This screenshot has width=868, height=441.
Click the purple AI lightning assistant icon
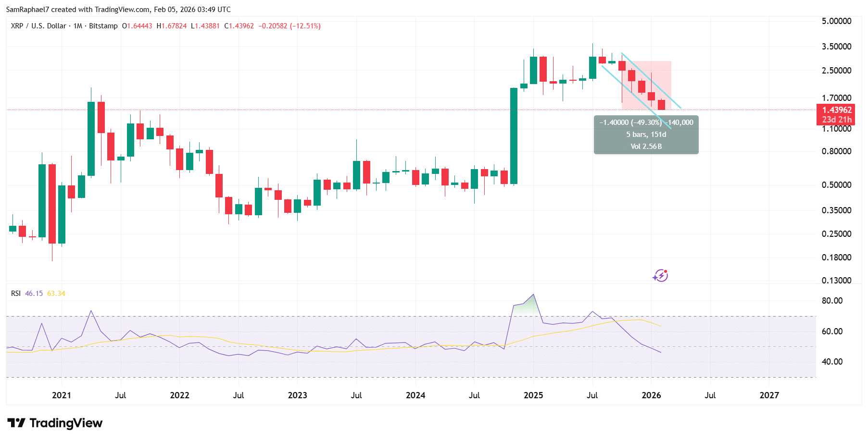(x=661, y=277)
